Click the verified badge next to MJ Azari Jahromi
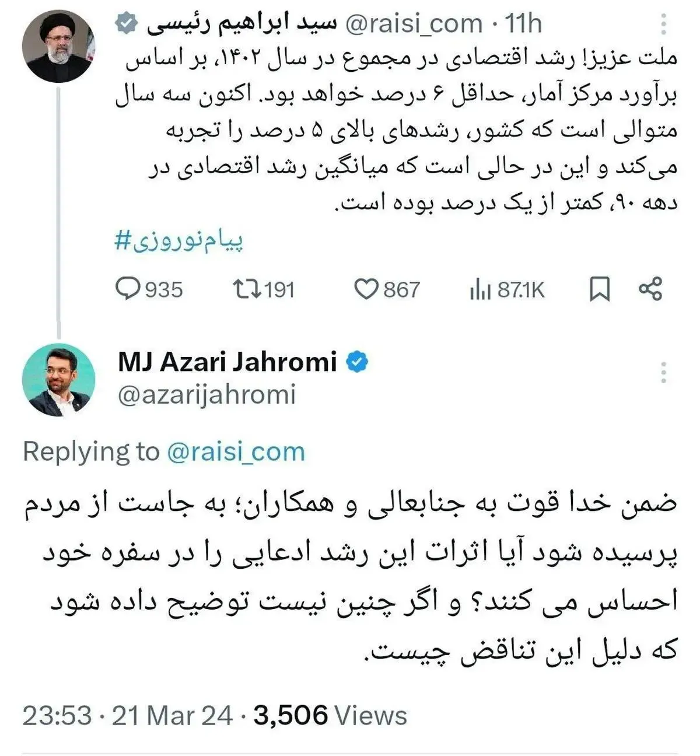Image resolution: width=700 pixels, height=756 pixels. 356,362
